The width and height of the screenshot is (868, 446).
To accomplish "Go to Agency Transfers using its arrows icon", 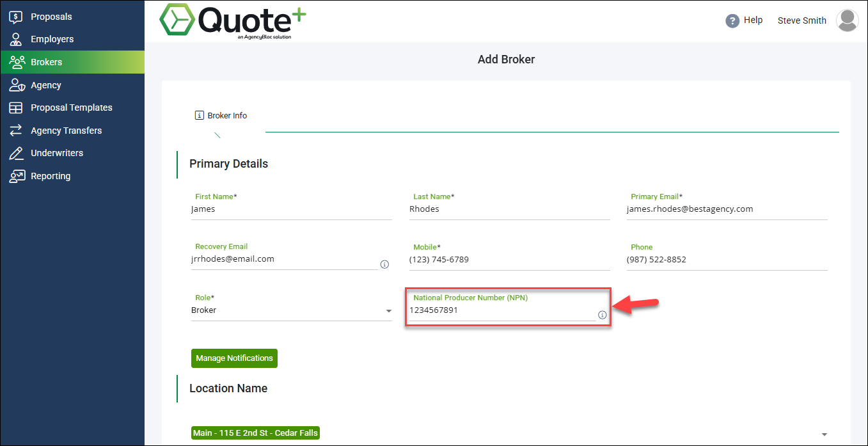I will (x=16, y=130).
